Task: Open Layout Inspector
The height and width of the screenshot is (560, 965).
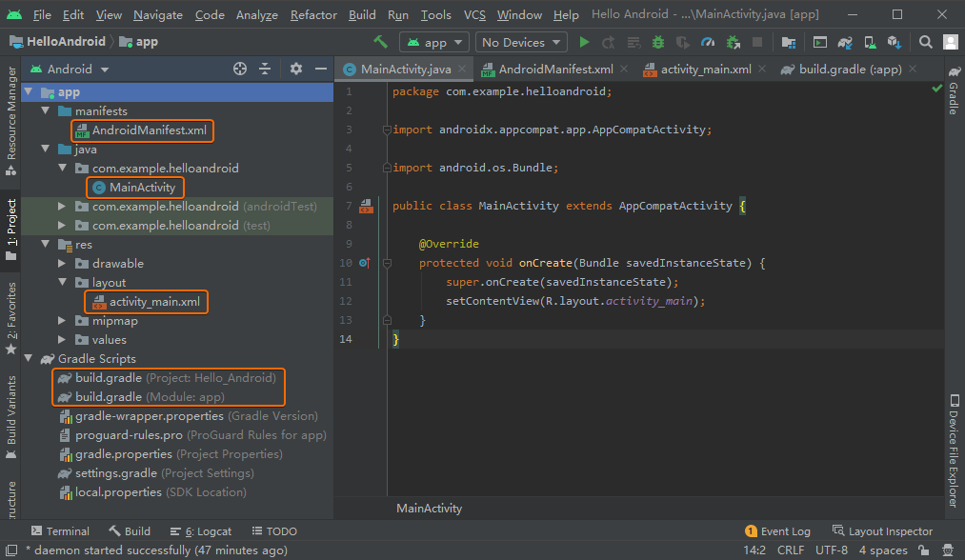Action: point(882,531)
